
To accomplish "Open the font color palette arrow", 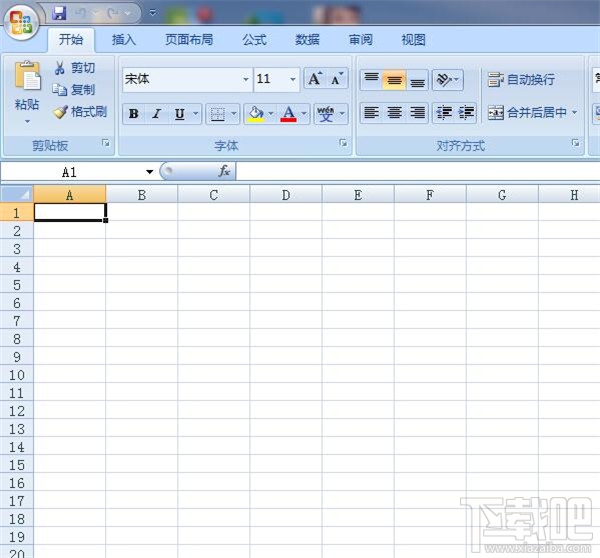I will click(304, 114).
